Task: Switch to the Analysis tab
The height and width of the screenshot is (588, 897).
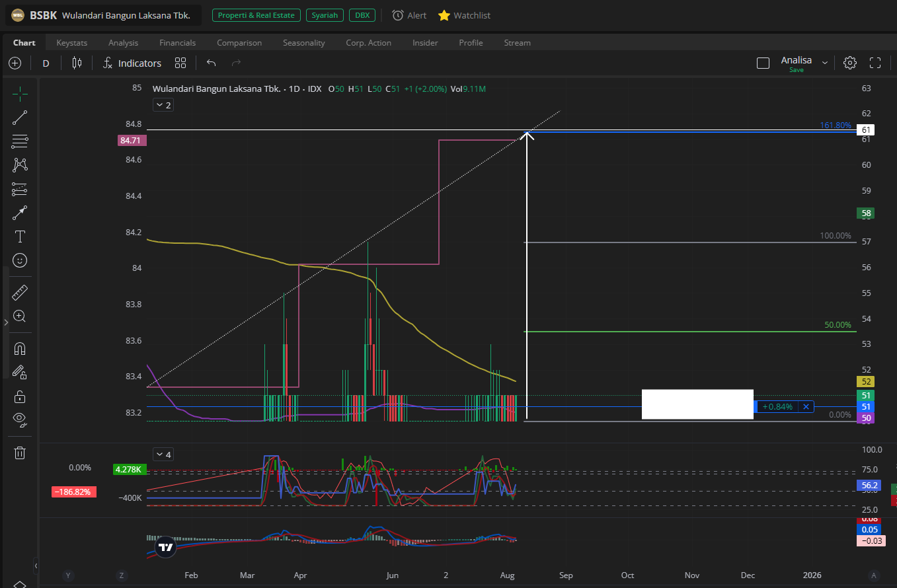Action: pos(124,42)
